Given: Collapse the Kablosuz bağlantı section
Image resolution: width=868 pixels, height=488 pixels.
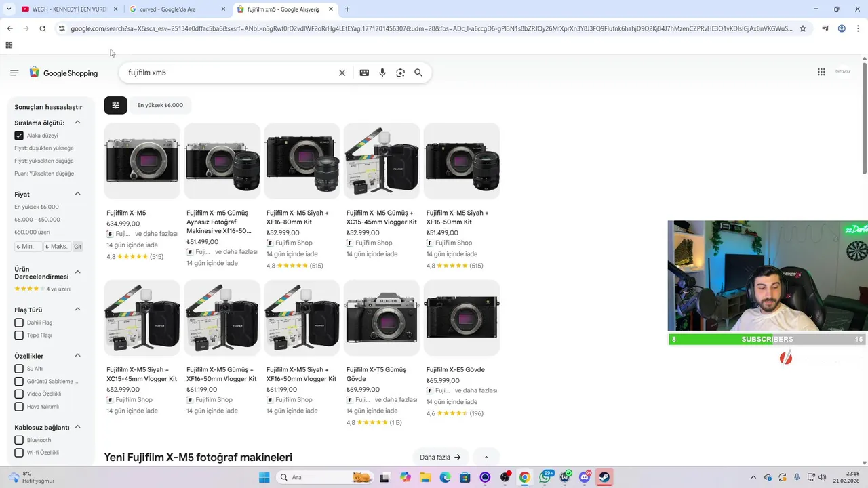Looking at the screenshot, I should click(77, 427).
